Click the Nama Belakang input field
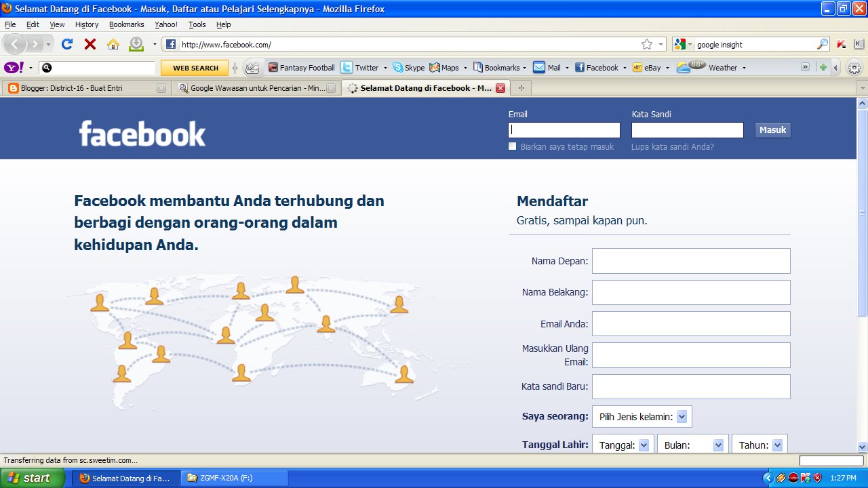The height and width of the screenshot is (488, 868). (x=691, y=292)
